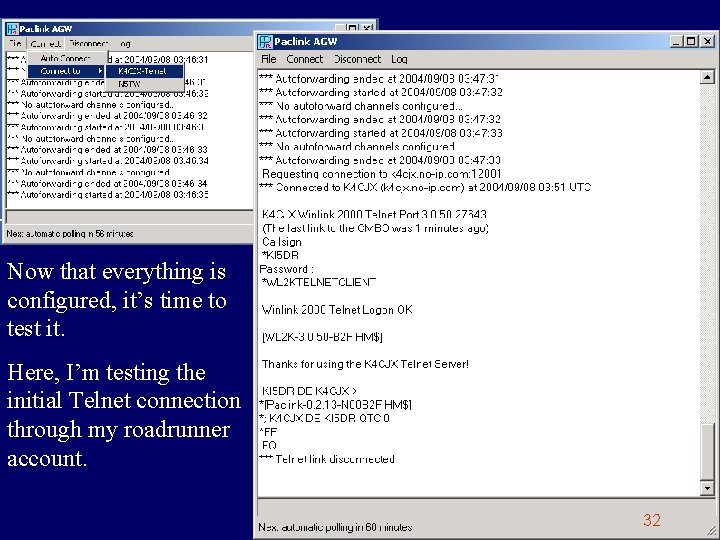
Task: Click the input box above front window status bar
Action: tap(486, 508)
